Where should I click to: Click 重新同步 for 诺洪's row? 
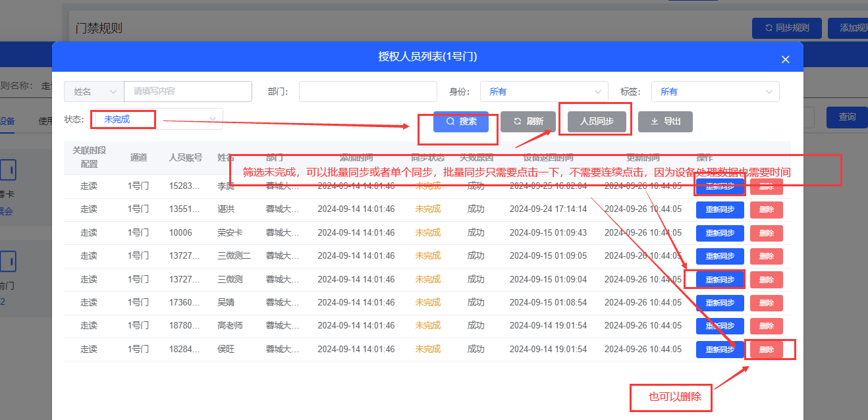tap(720, 210)
